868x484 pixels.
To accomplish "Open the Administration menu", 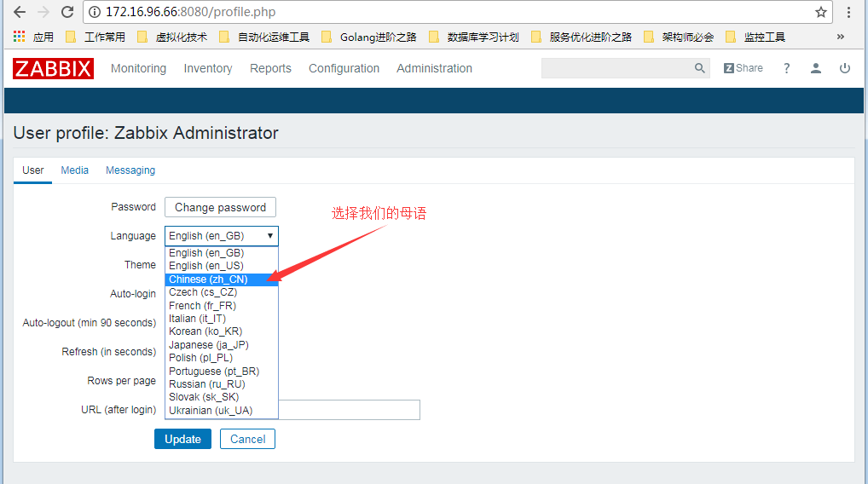I will coord(434,68).
